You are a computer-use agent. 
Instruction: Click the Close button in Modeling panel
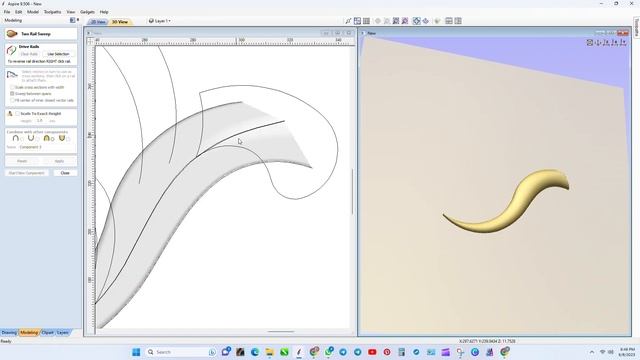coord(65,173)
